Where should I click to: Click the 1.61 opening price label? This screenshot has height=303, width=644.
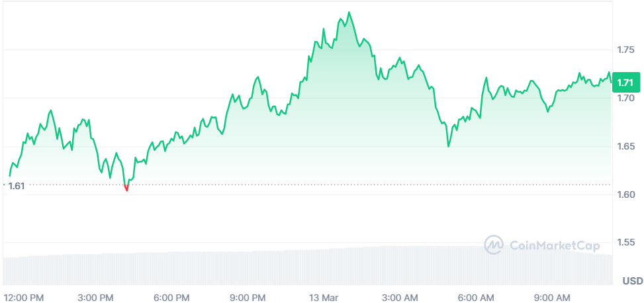(x=17, y=186)
